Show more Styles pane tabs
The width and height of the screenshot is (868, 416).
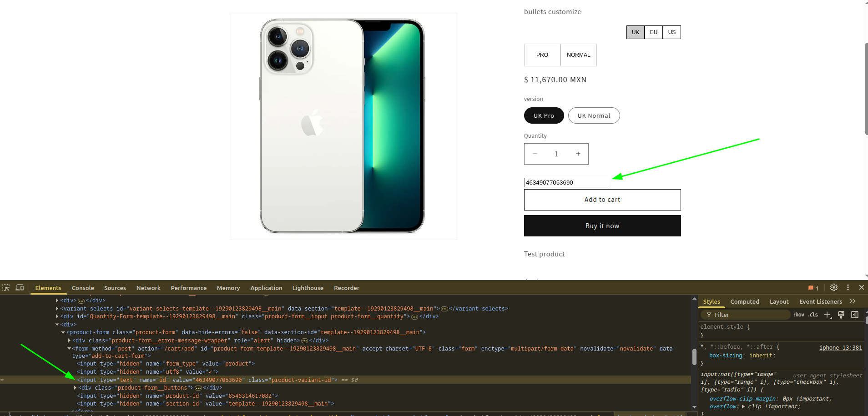click(x=853, y=301)
